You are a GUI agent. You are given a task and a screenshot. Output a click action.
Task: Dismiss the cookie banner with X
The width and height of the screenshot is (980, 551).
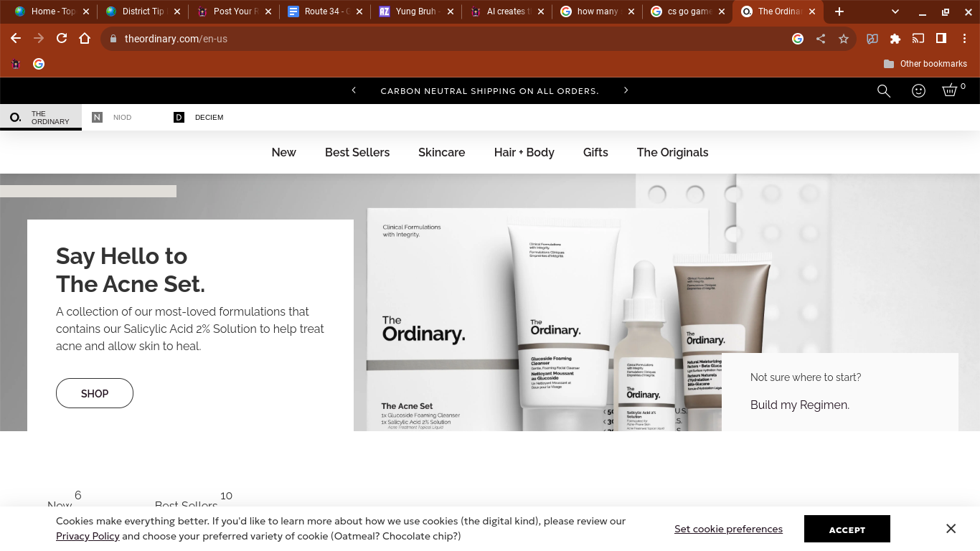tap(951, 529)
